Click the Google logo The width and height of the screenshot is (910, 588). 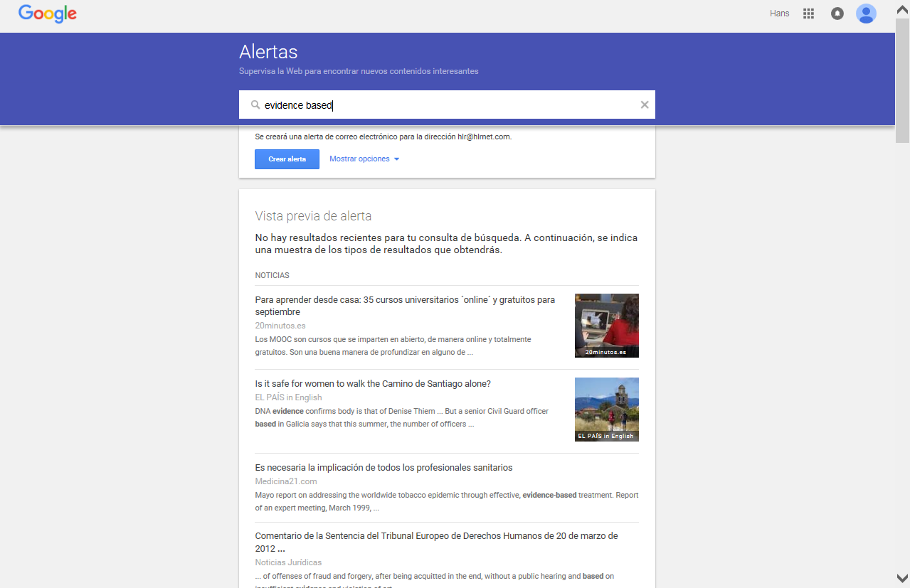pos(48,14)
